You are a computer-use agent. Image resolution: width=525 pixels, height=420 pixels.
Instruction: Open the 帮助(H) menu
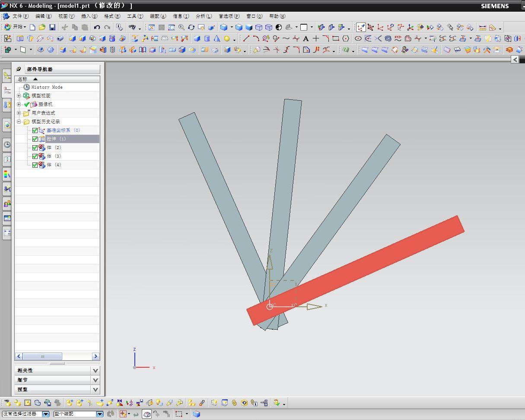click(x=277, y=16)
